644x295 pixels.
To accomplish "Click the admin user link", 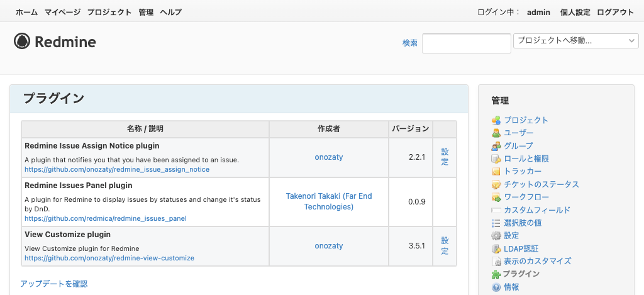I will pos(538,12).
